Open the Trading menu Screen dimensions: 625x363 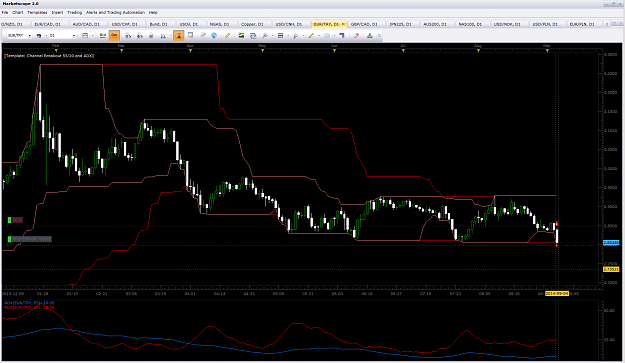(x=75, y=12)
